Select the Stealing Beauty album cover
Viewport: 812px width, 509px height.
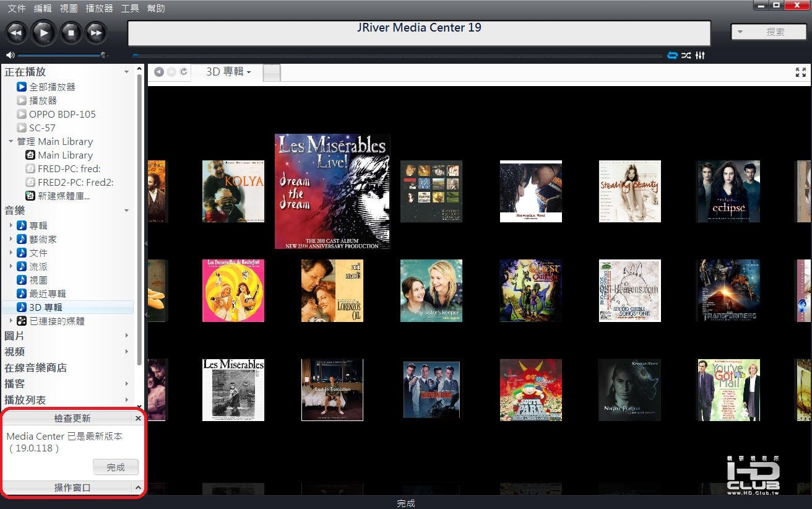[630, 191]
